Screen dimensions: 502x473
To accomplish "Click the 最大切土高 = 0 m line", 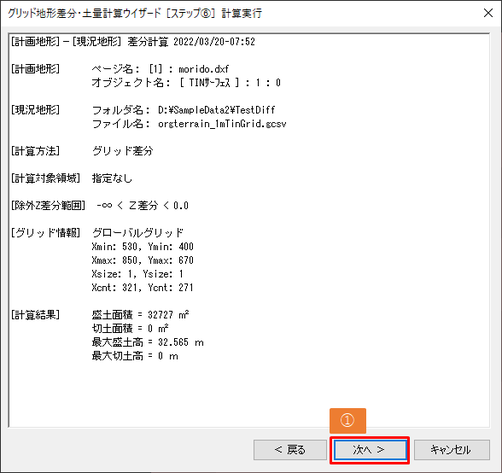I will point(135,356).
